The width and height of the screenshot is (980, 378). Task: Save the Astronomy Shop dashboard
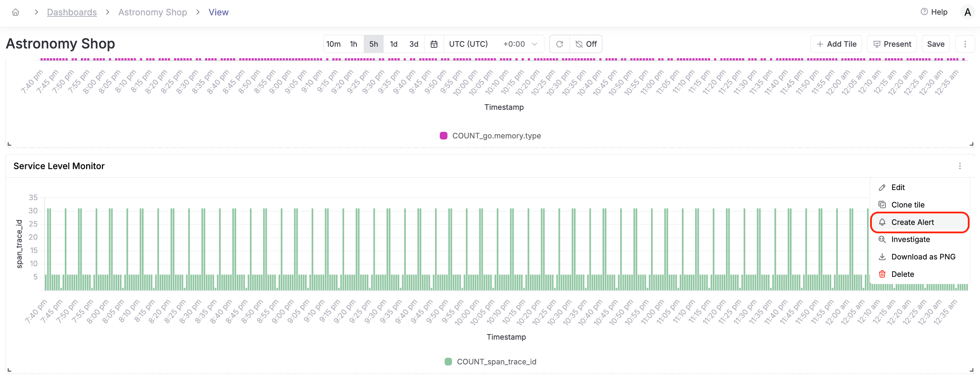pos(936,44)
